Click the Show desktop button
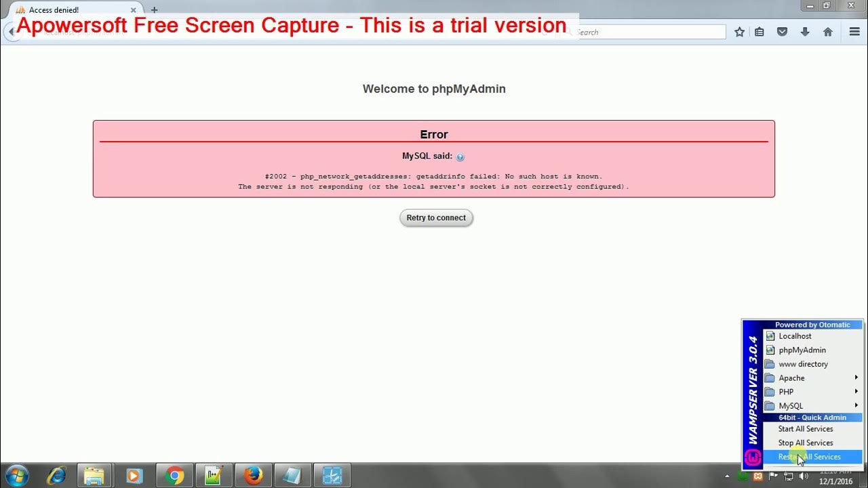This screenshot has height=488, width=868. click(863, 476)
